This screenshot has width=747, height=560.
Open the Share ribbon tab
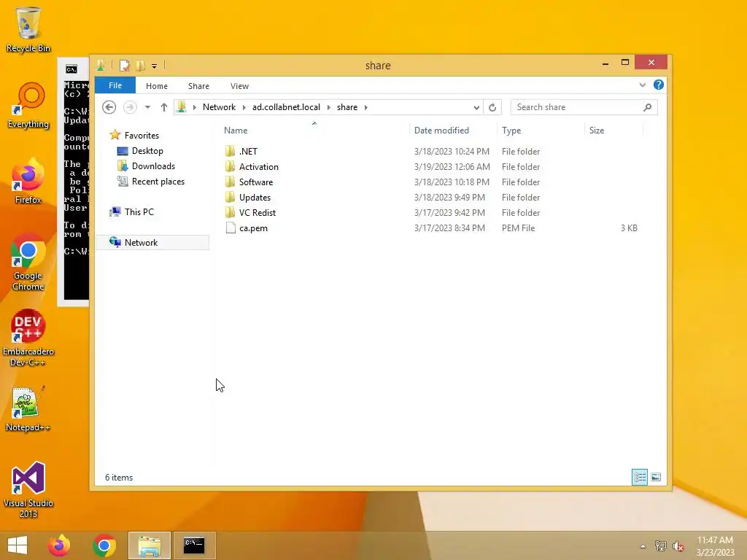tap(198, 86)
